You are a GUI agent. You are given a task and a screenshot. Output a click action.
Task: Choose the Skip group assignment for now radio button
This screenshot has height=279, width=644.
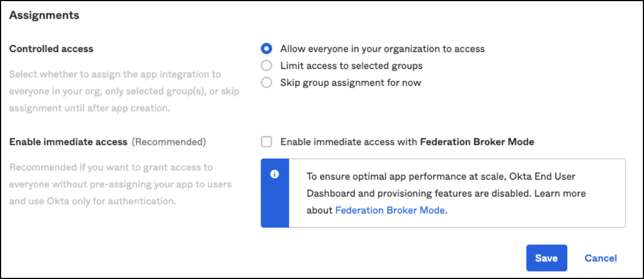pyautogui.click(x=267, y=82)
